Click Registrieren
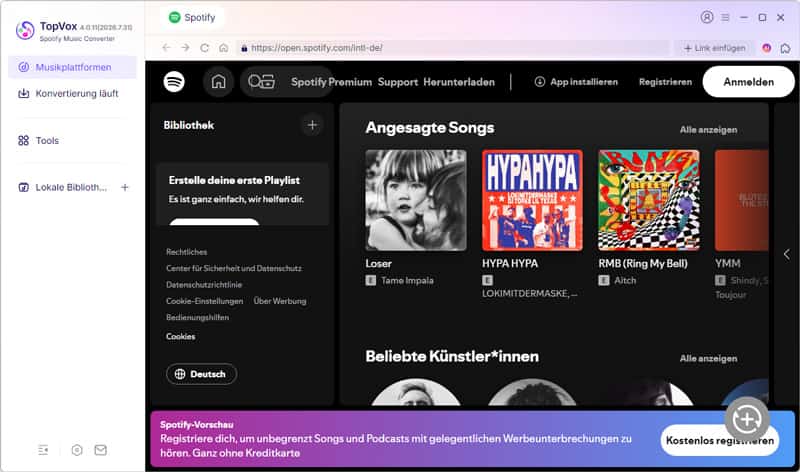Viewport: 800px width, 472px height. (665, 82)
